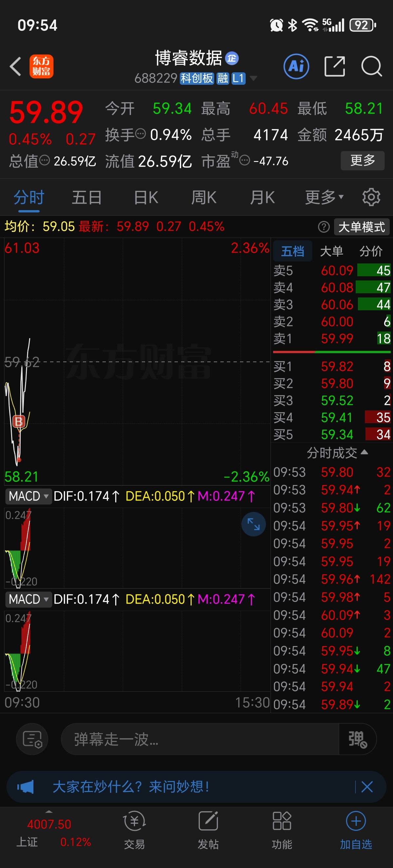Switch to the 日K tab
Screen dimensions: 393x868
coord(146,197)
